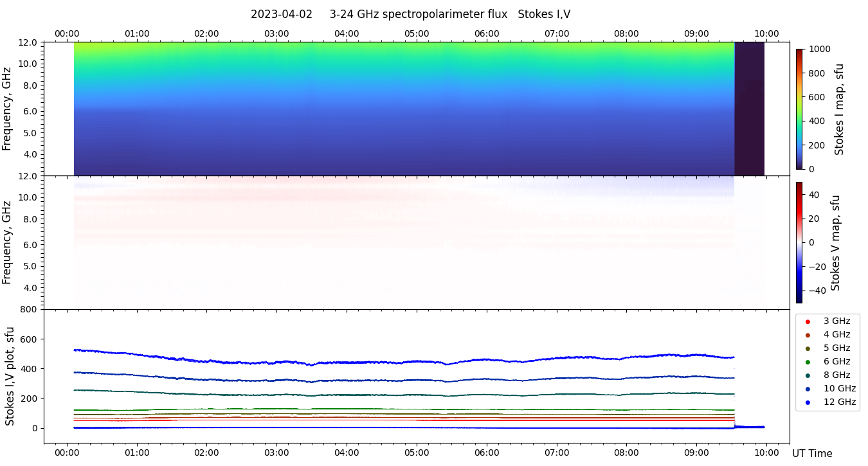
Task: Click the 8 GHz legend marker dot
Action: point(808,375)
